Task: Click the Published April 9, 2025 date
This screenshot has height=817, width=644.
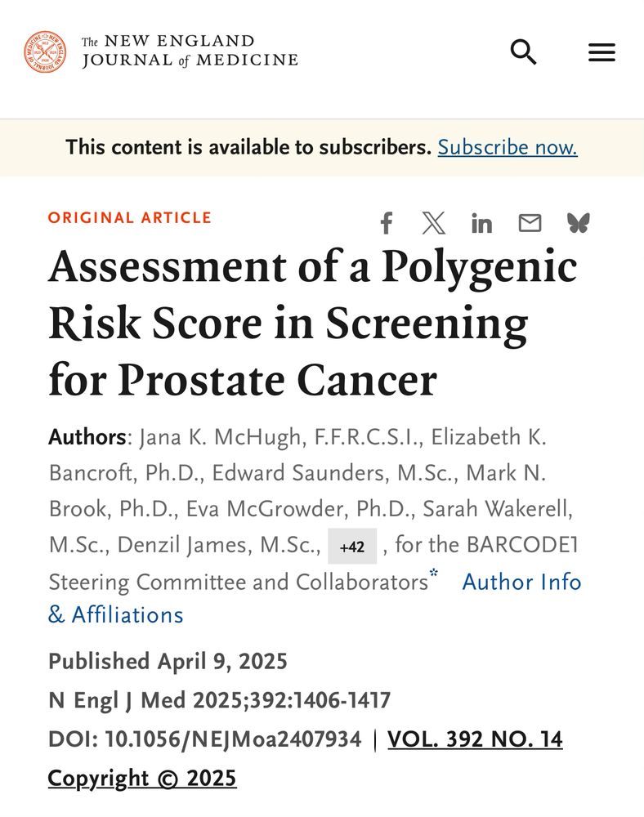Action: click(x=168, y=661)
